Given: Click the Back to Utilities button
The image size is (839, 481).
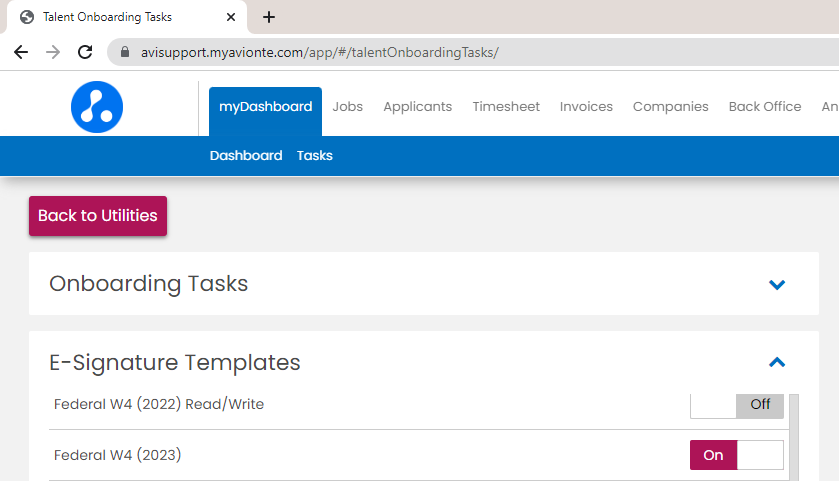Looking at the screenshot, I should 98,216.
